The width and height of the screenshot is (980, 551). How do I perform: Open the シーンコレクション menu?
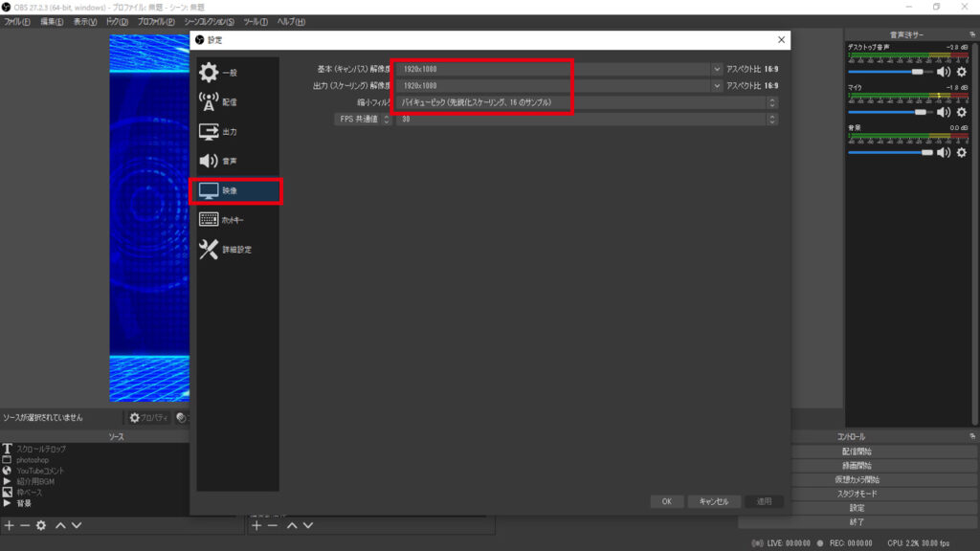(208, 20)
